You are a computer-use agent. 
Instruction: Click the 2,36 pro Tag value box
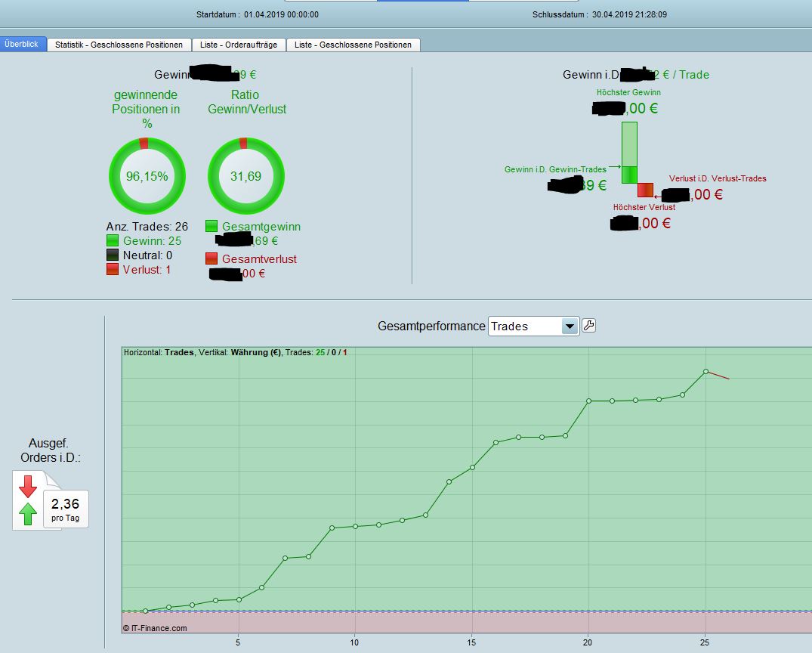click(66, 509)
